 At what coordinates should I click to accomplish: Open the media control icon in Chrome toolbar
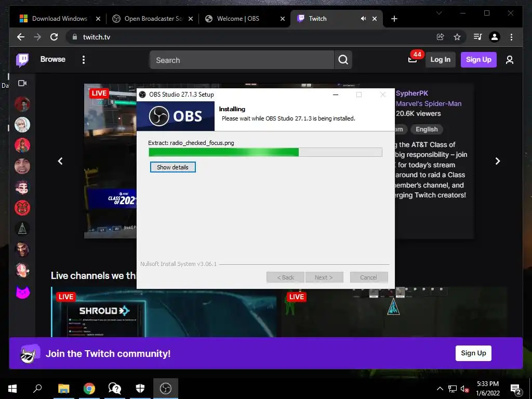coord(478,37)
